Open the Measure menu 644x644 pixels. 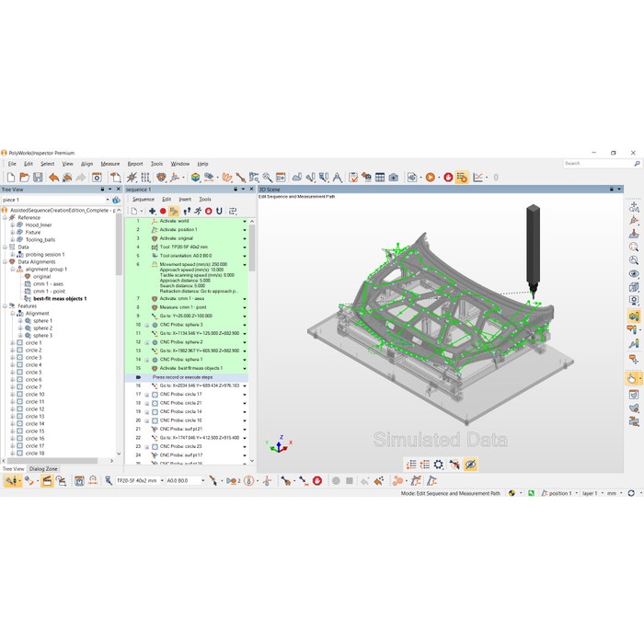[x=110, y=164]
